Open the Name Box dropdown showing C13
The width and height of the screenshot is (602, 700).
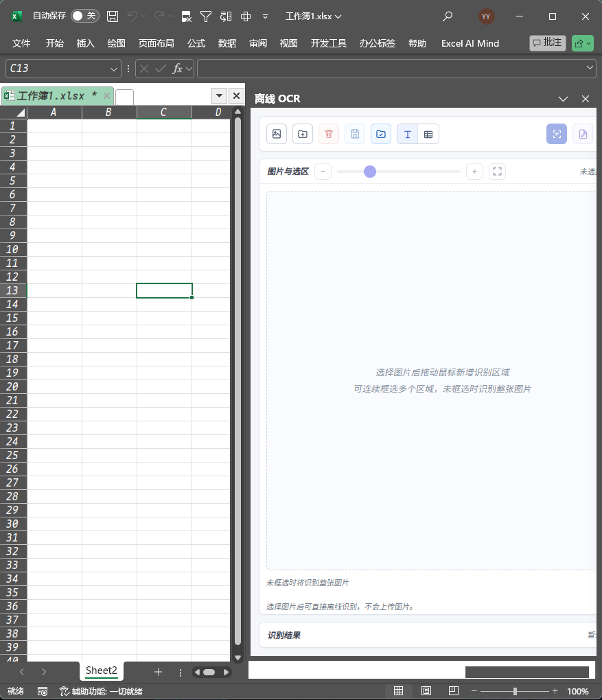(x=113, y=69)
